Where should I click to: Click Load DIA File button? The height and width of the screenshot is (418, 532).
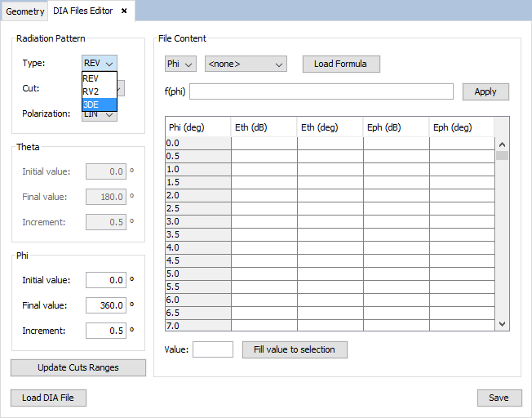pyautogui.click(x=48, y=398)
